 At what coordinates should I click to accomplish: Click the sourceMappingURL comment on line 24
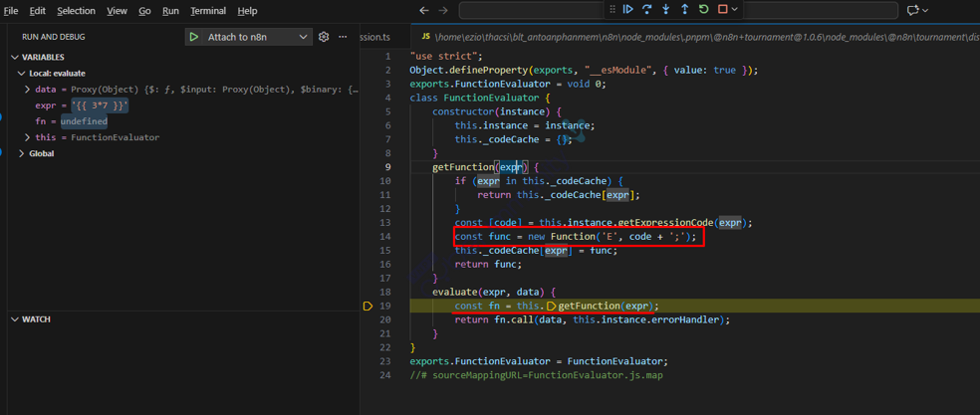pos(536,375)
